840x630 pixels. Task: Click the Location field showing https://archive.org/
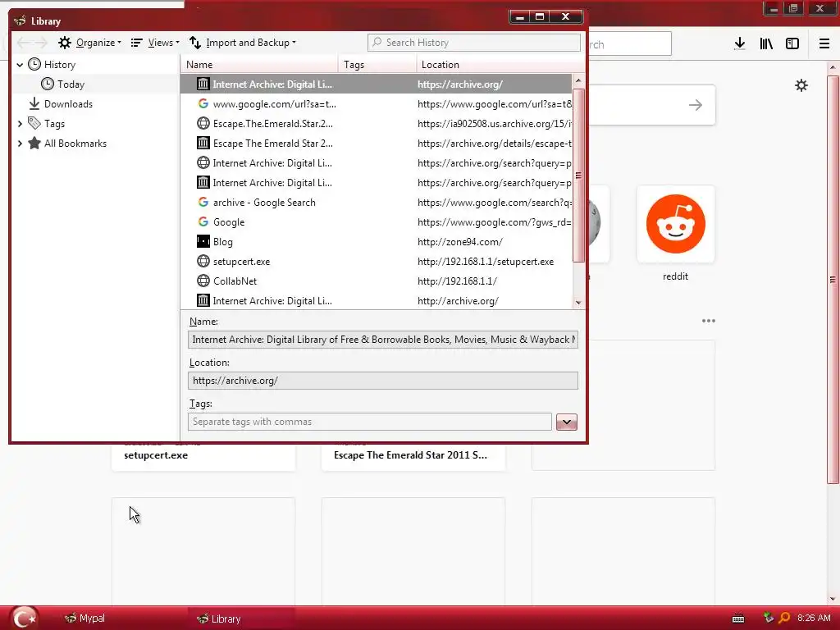click(x=383, y=381)
